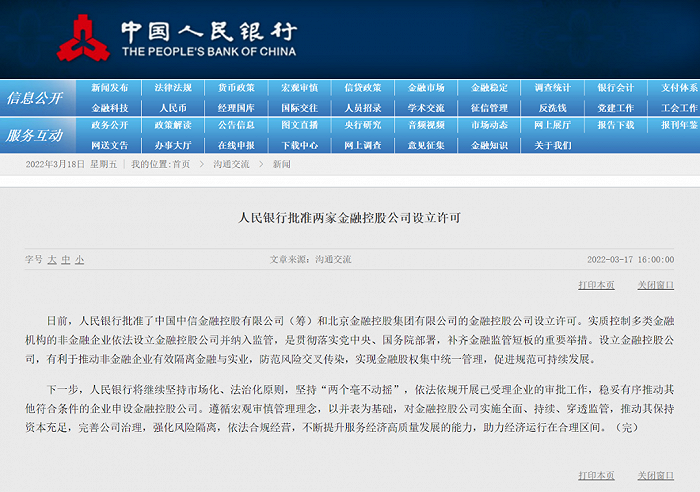The image size is (700, 492).
Task: Open 工会工作 menu item
Action: click(x=679, y=108)
